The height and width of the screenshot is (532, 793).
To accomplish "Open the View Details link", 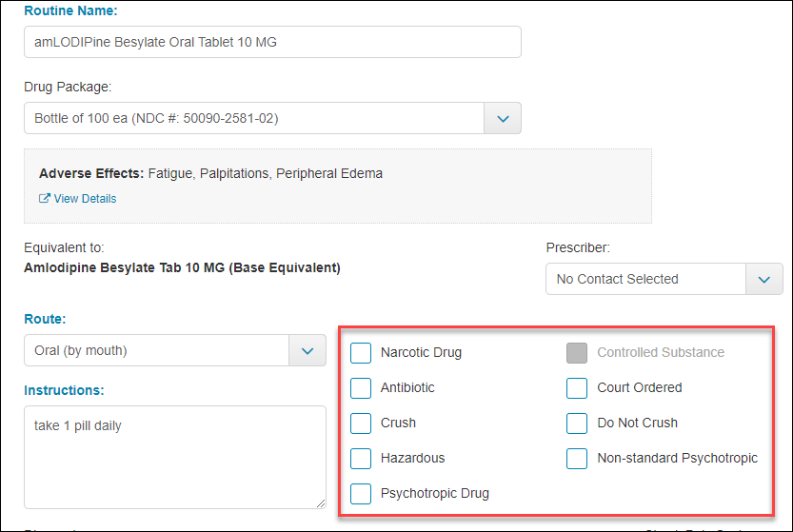I will tap(85, 199).
